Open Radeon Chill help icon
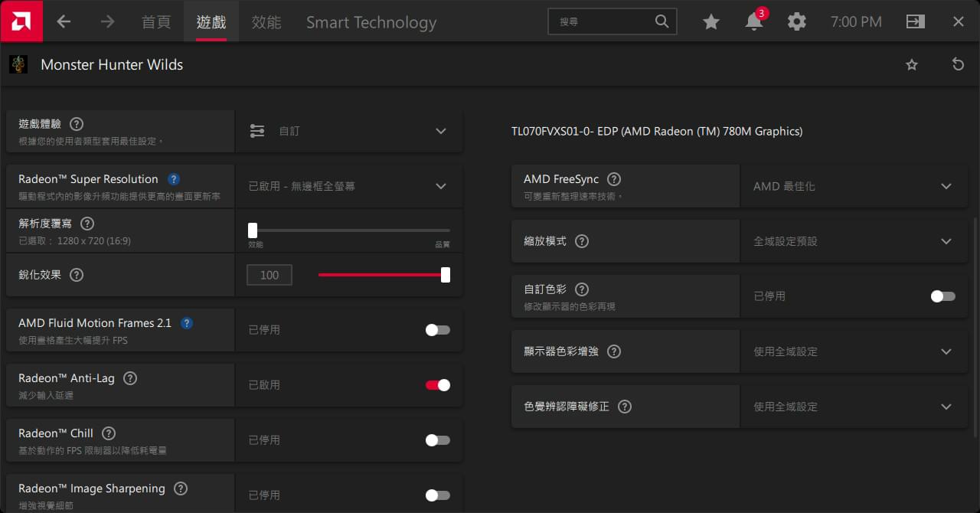Image resolution: width=980 pixels, height=513 pixels. coord(109,433)
